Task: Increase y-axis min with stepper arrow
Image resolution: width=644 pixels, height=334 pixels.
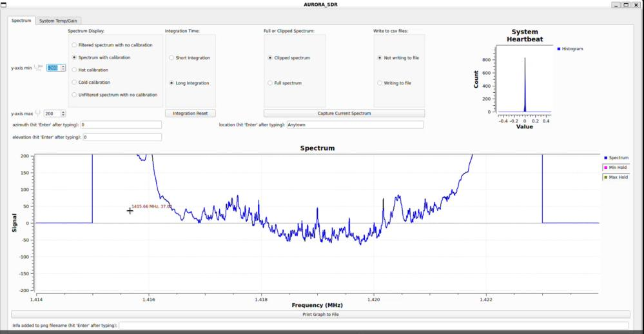Action: click(63, 66)
